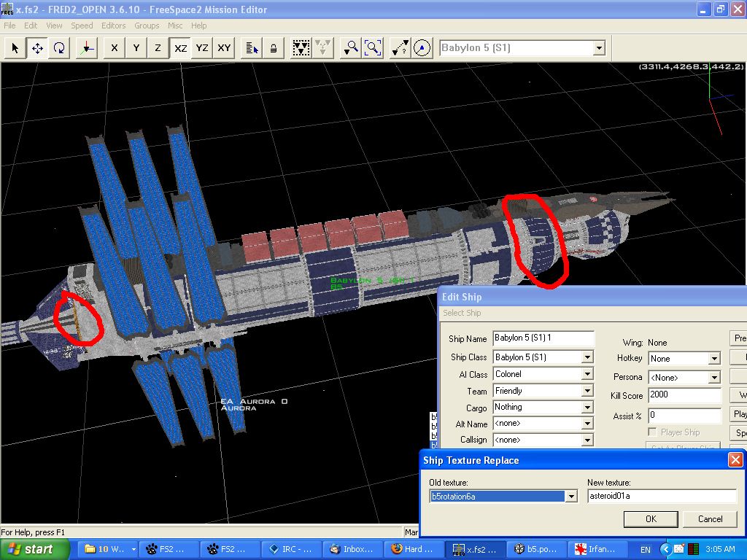Viewport: 747px width, 560px height.
Task: Constrain movement to Y axis
Action: pos(136,48)
